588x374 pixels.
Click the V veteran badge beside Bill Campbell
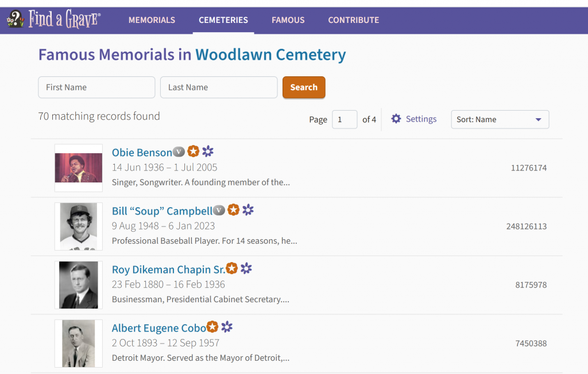pyautogui.click(x=219, y=211)
